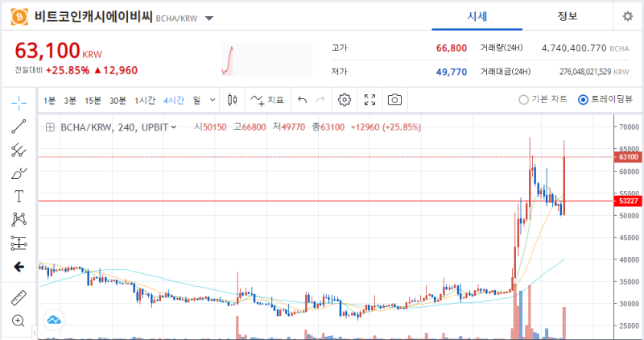Screen dimensions: 644x340
Task: Select the long position forecast tool
Action: coord(19,243)
